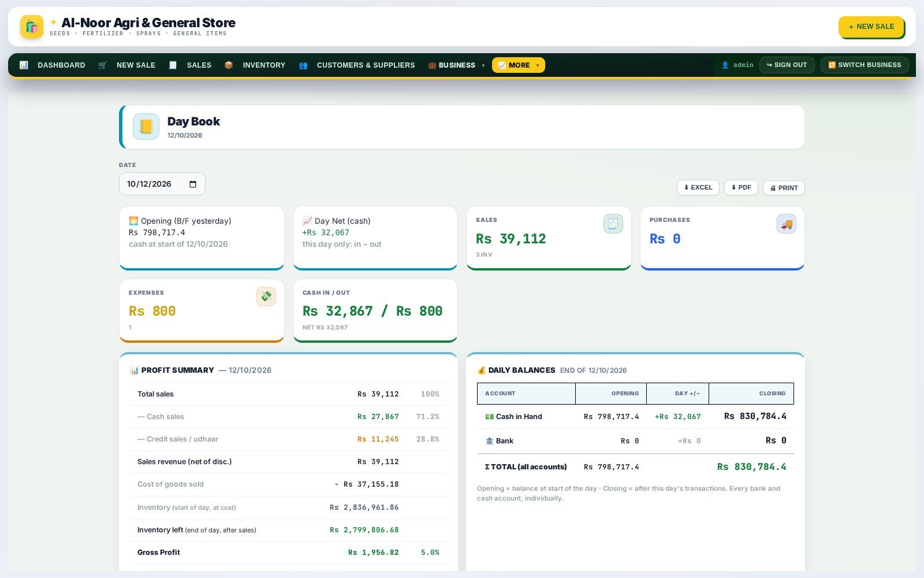Click the Expenses card money icon

[x=266, y=297]
